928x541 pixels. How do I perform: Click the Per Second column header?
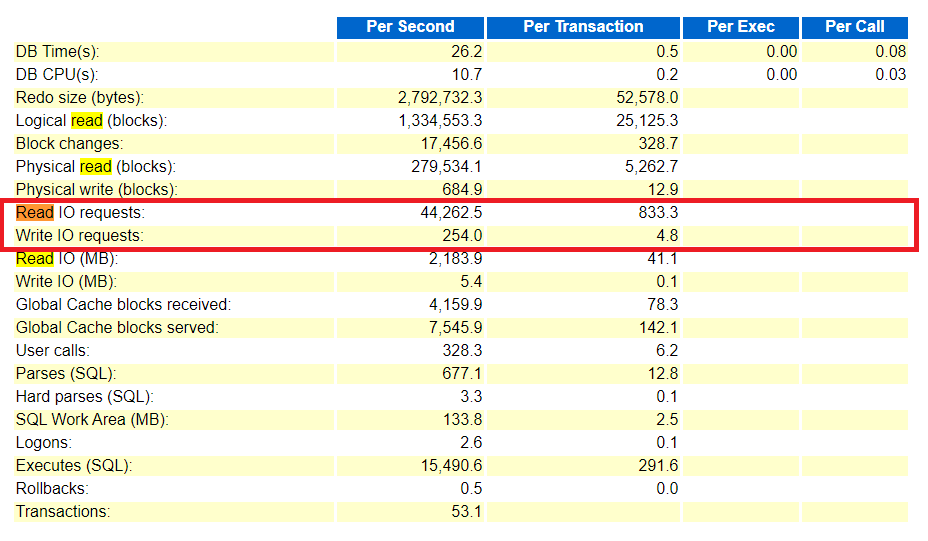tap(410, 27)
